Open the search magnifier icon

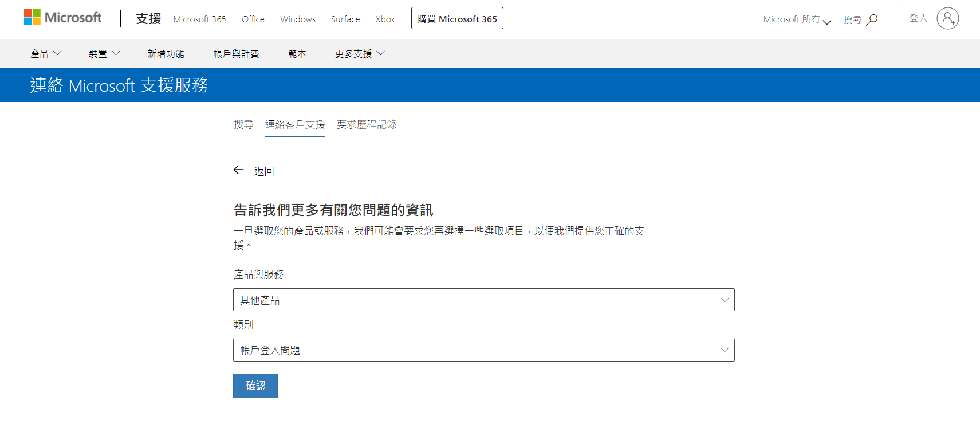[872, 20]
